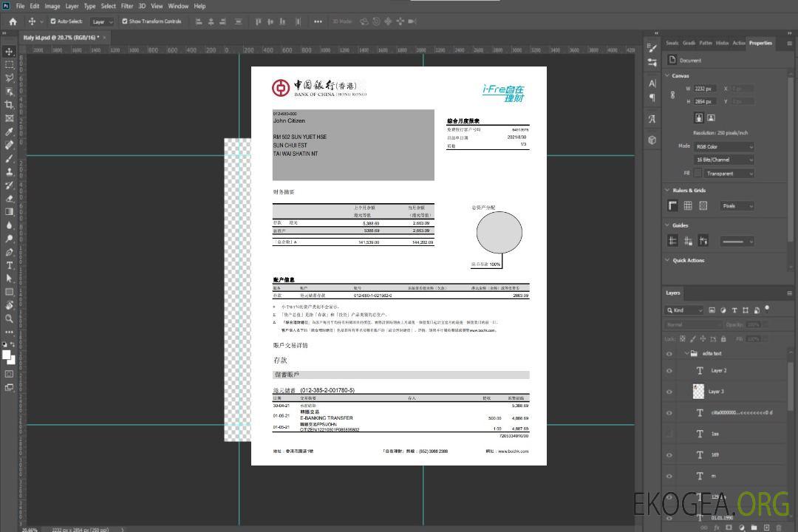Click the delete layer trash icon

[x=780, y=528]
